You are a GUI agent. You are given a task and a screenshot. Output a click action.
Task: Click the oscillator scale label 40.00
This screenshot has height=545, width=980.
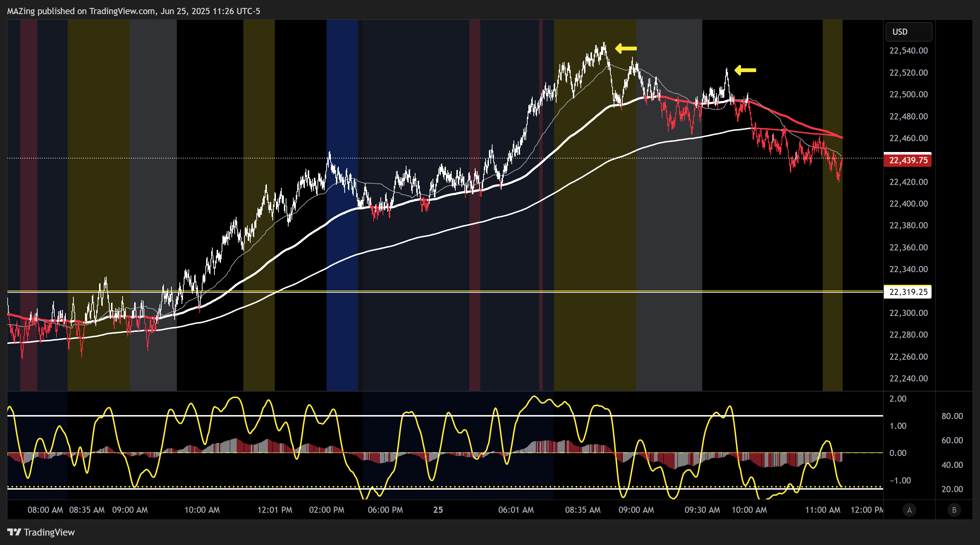[x=952, y=465]
